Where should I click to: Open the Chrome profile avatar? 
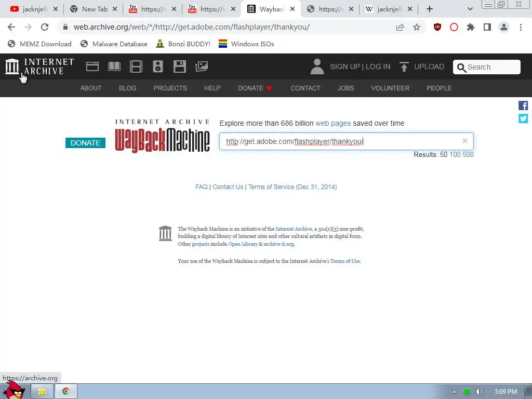point(504,27)
